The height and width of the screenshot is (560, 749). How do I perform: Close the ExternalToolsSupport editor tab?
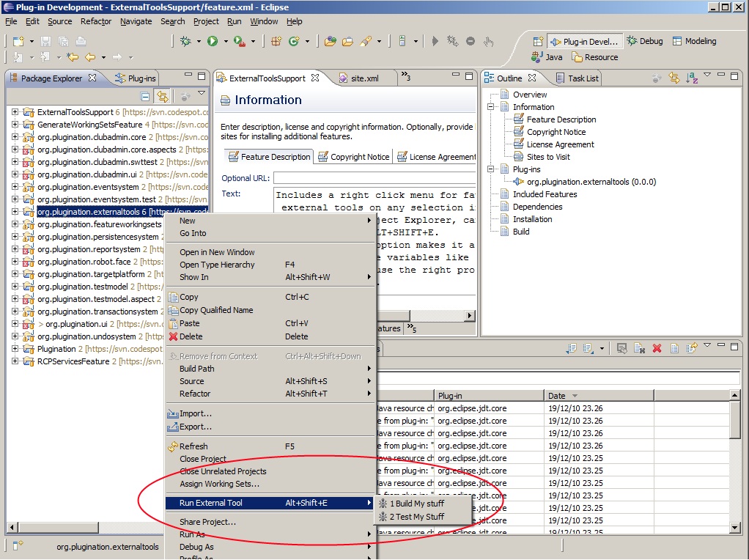click(x=315, y=78)
